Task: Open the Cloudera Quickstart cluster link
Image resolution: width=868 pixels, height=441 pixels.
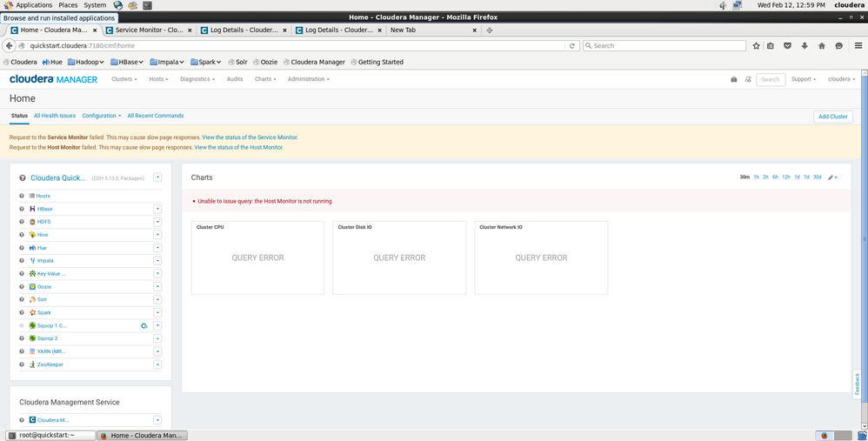Action: pyautogui.click(x=58, y=177)
